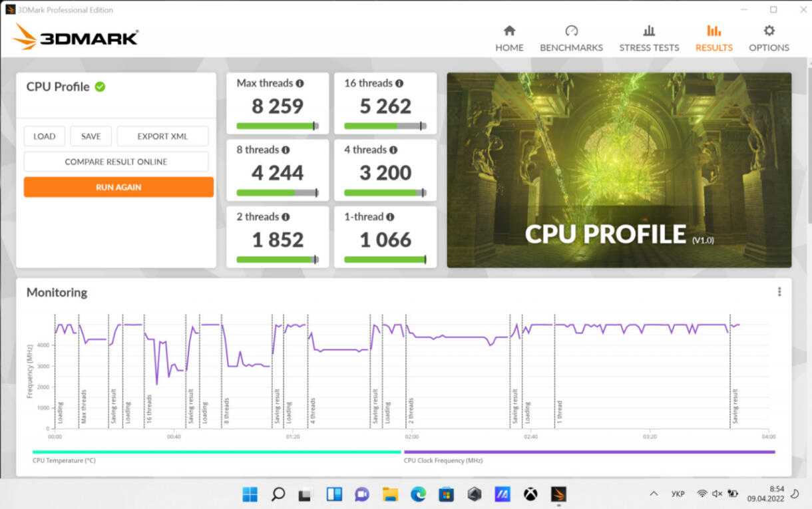Expand hidden system tray icons chevron

click(x=654, y=494)
